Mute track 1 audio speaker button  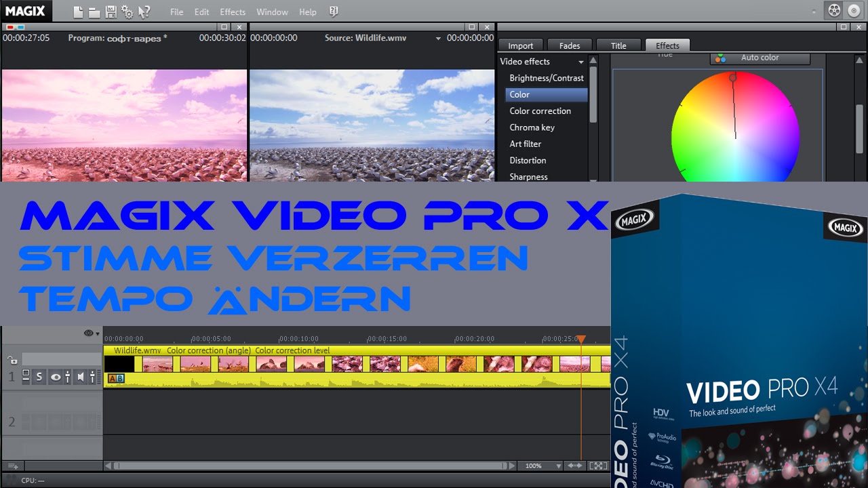pyautogui.click(x=81, y=377)
